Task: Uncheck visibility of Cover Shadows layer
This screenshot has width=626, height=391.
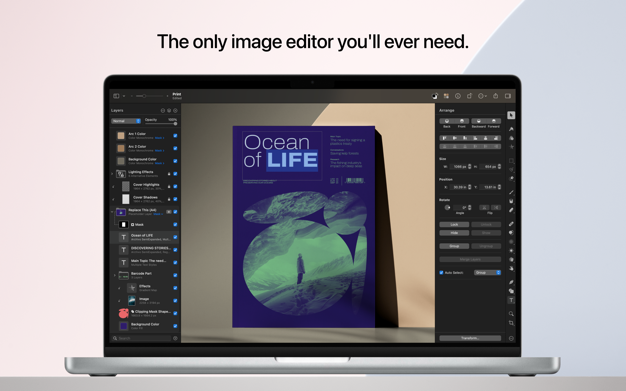Action: click(x=175, y=199)
